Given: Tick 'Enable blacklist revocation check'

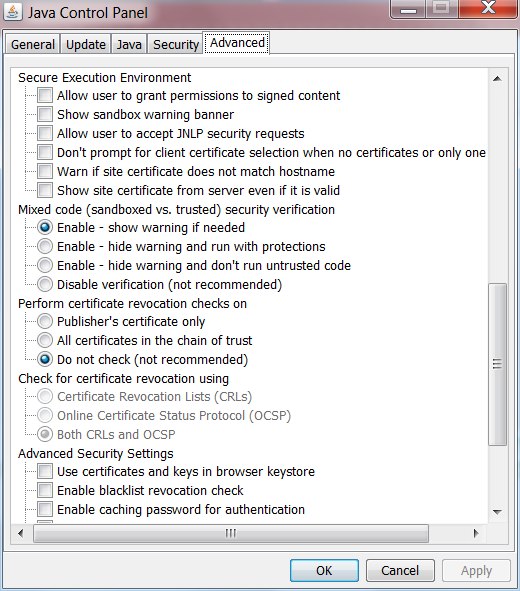Looking at the screenshot, I should click(x=45, y=490).
